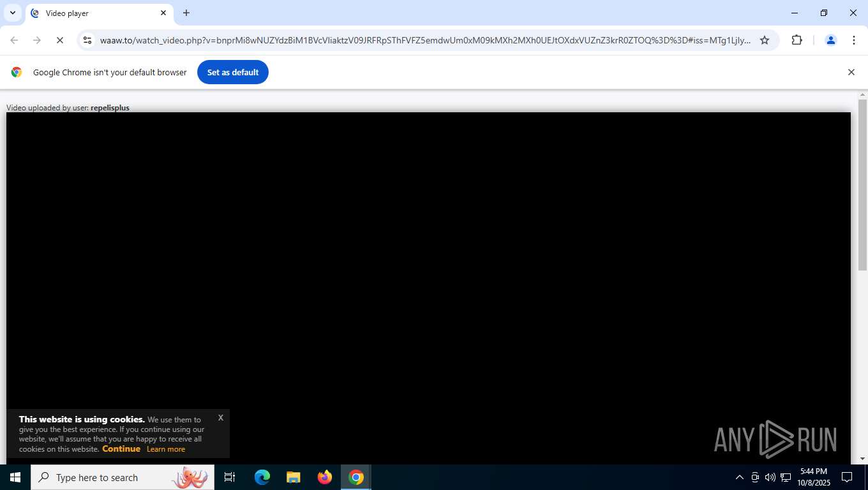868x490 pixels.
Task: Click Set as default button
Action: click(x=233, y=72)
